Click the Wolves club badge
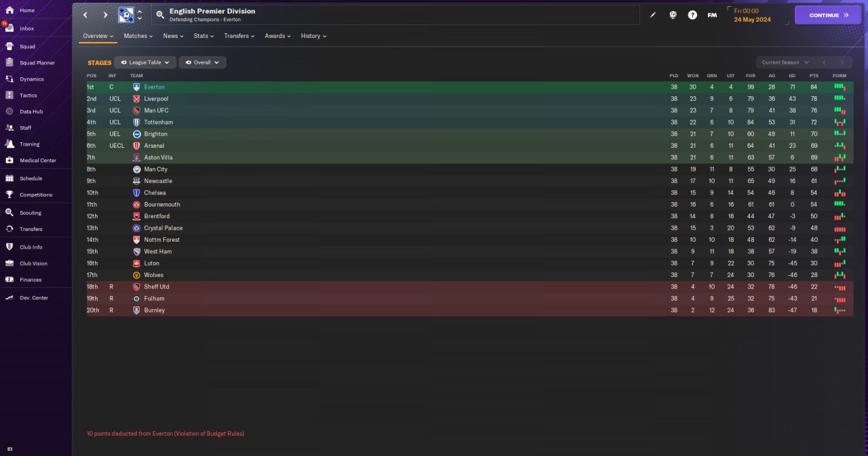868x456 pixels. click(x=136, y=275)
